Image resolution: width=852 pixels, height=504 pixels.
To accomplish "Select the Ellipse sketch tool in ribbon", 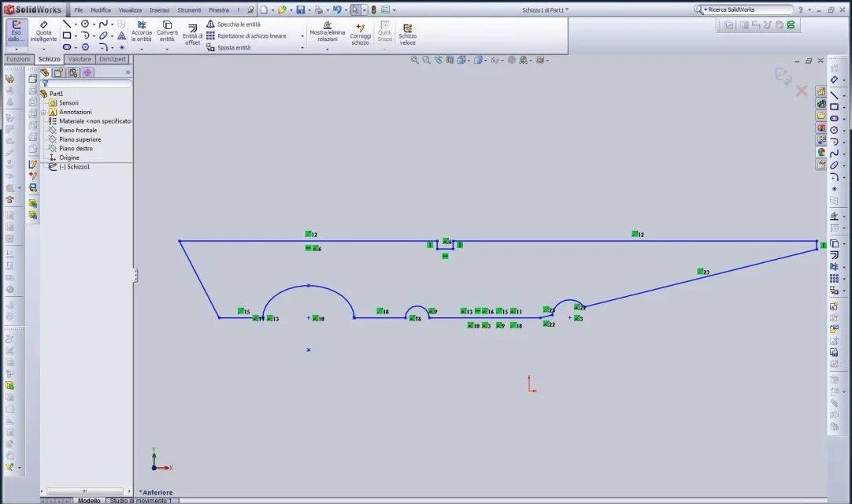I will (103, 35).
